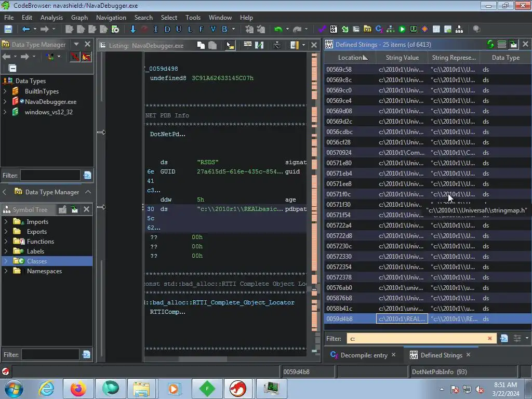Click the 'B' next bookmark navigation button
This screenshot has height=399, width=532.
click(224, 29)
